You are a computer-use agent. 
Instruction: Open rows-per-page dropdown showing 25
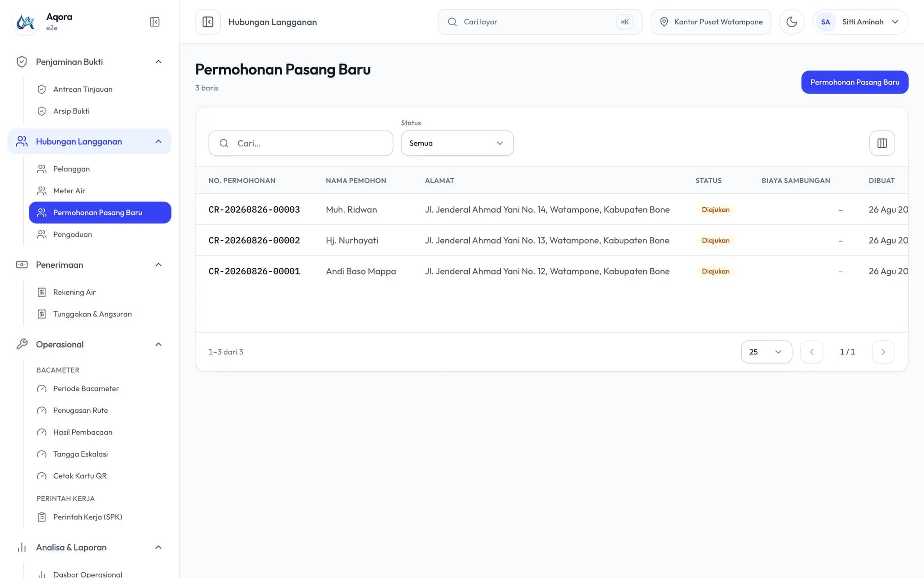(766, 352)
